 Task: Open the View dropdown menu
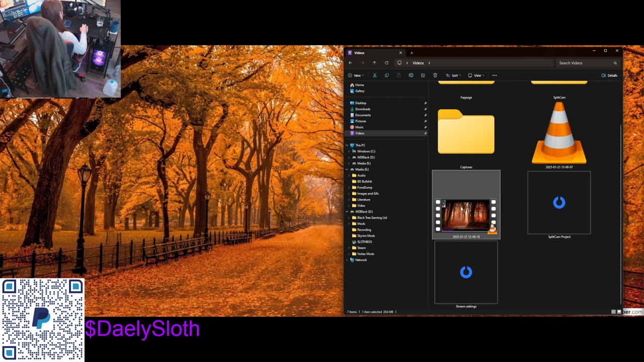click(476, 75)
